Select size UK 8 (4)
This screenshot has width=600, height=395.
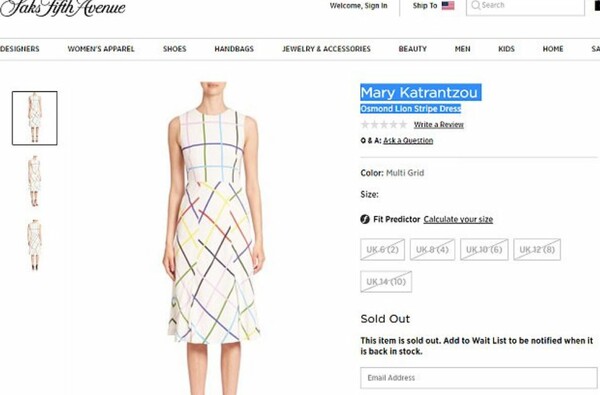(x=432, y=250)
